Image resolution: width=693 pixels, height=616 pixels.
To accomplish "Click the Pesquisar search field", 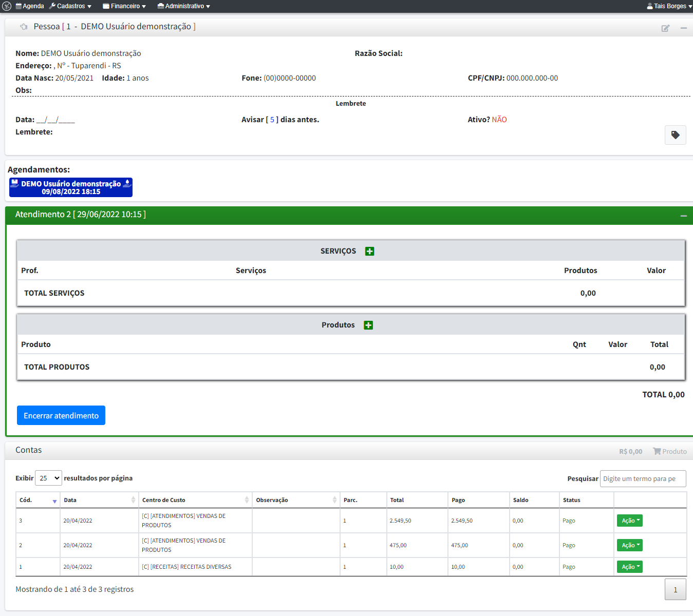I will pyautogui.click(x=643, y=478).
